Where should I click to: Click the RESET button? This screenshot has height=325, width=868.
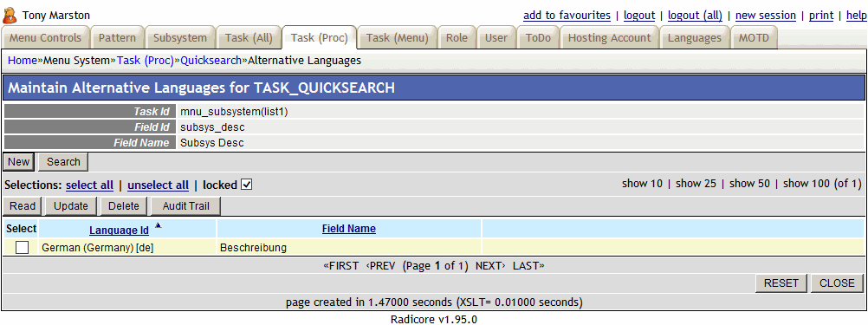(781, 283)
